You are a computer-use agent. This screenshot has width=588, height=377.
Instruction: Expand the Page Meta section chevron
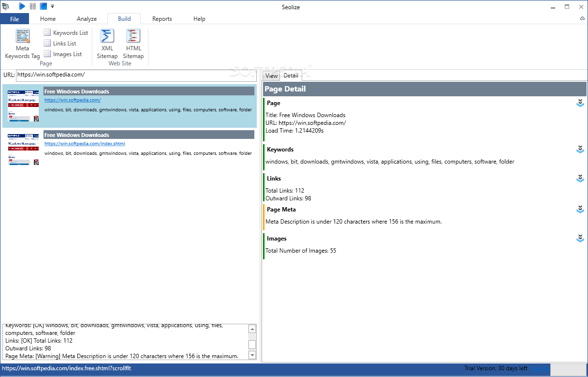coord(580,210)
